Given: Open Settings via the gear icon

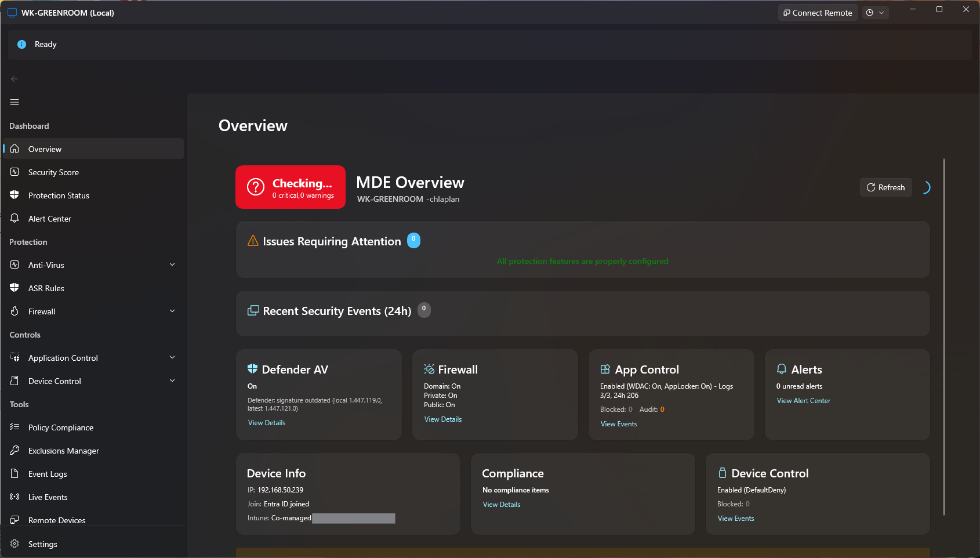Looking at the screenshot, I should coord(14,543).
